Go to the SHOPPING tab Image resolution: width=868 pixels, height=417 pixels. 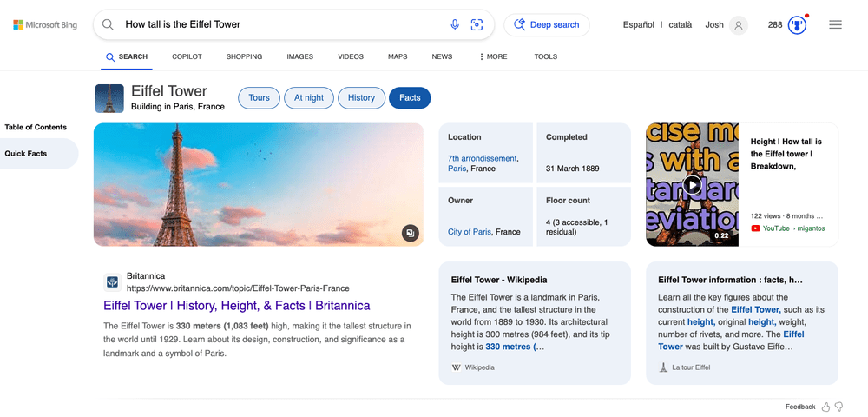(244, 56)
